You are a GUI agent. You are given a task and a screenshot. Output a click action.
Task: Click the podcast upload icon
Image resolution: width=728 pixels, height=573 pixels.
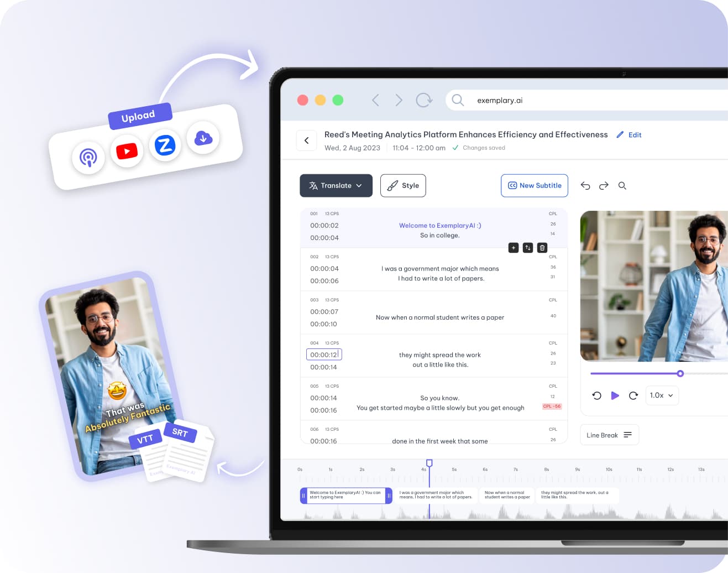(88, 158)
